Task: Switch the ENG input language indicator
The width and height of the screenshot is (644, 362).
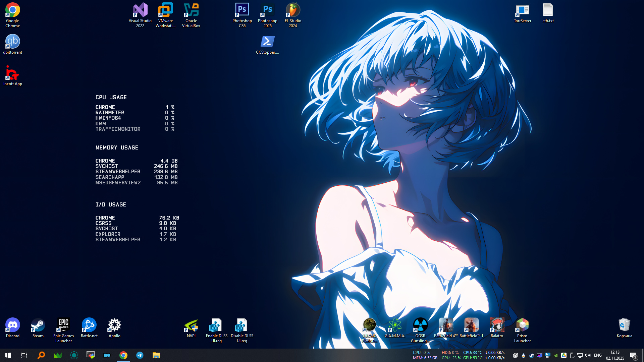Action: point(598,355)
